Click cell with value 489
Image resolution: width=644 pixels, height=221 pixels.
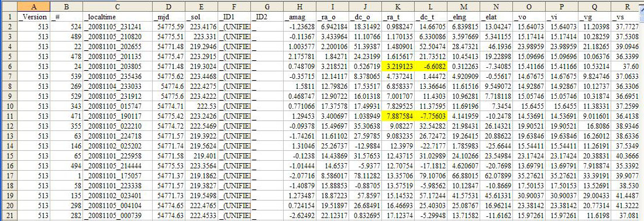point(67,37)
